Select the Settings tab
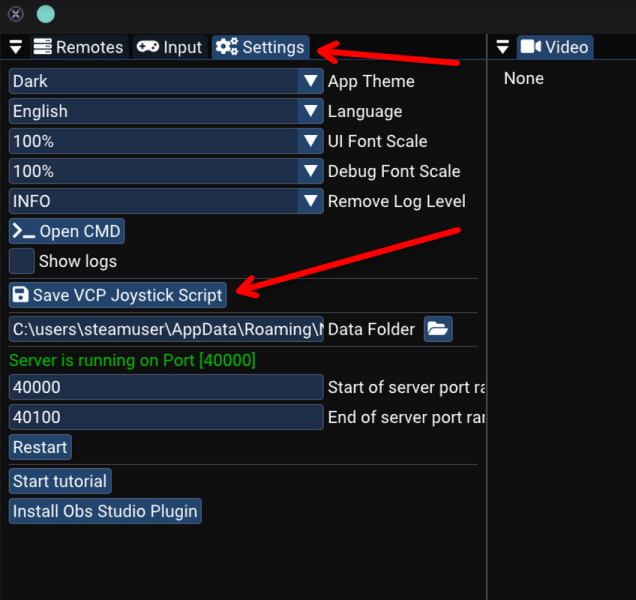636x600 pixels. (x=260, y=47)
